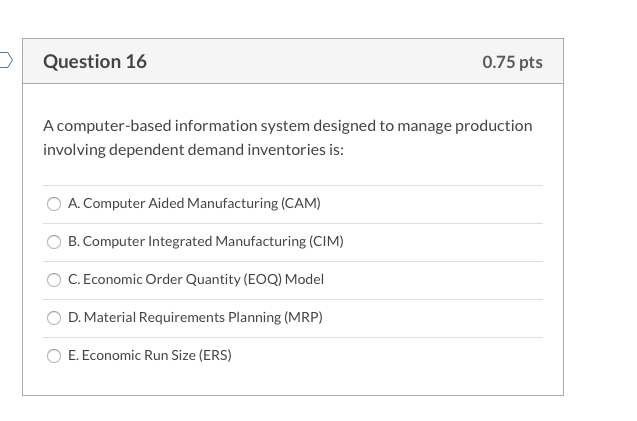Click the '(CIM)' abbreviation in option B

tap(325, 242)
